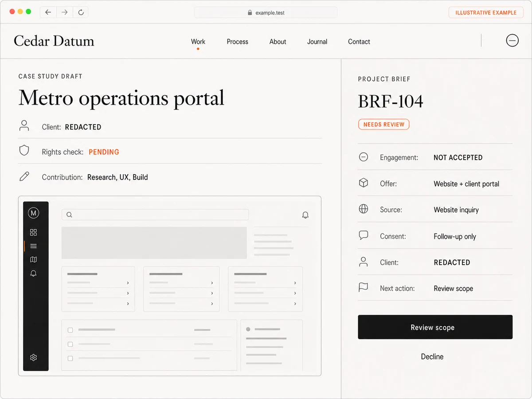Screen dimensions: 532x399
Task: Open the gear settings icon in mockup sidebar
Action: [x=33, y=357]
